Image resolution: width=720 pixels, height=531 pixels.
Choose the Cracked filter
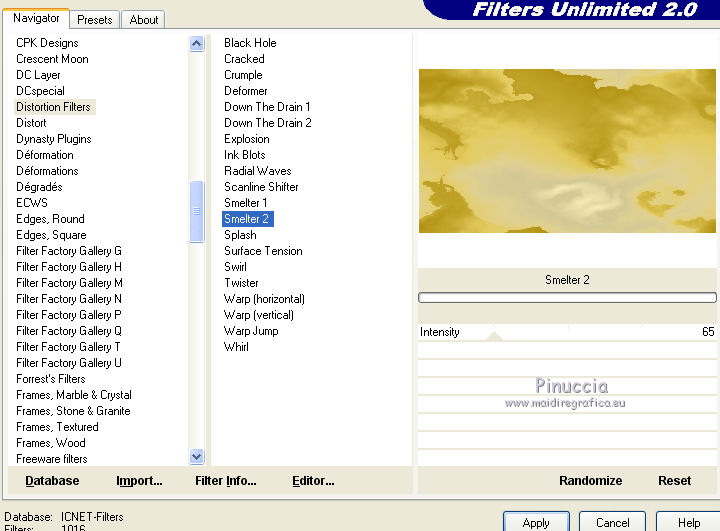pyautogui.click(x=244, y=59)
